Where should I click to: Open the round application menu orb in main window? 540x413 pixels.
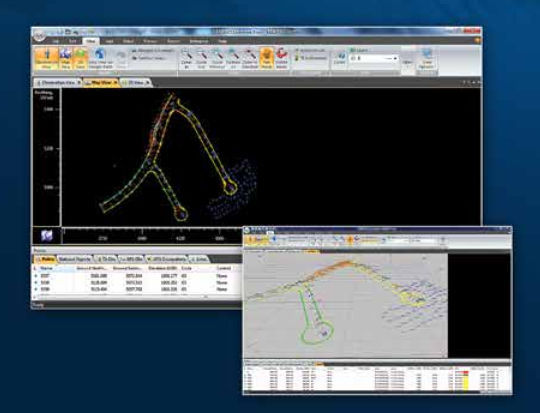(x=39, y=34)
